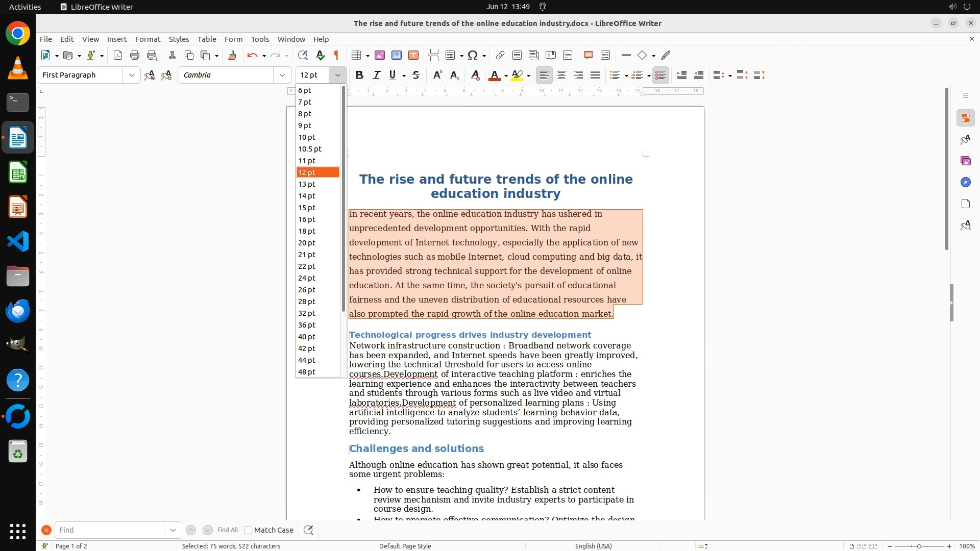Export directly as PDF

(118, 55)
